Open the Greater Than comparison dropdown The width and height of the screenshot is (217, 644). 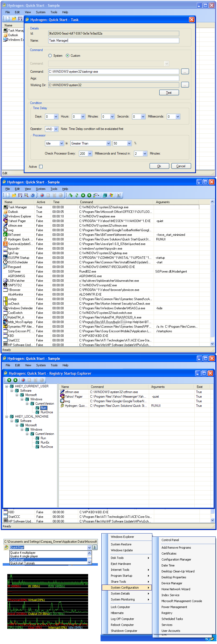click(108, 143)
